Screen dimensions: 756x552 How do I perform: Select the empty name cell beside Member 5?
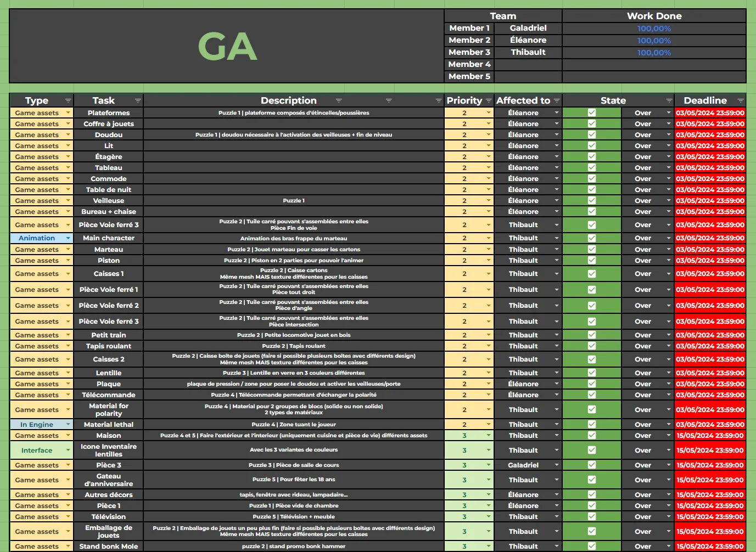528,76
